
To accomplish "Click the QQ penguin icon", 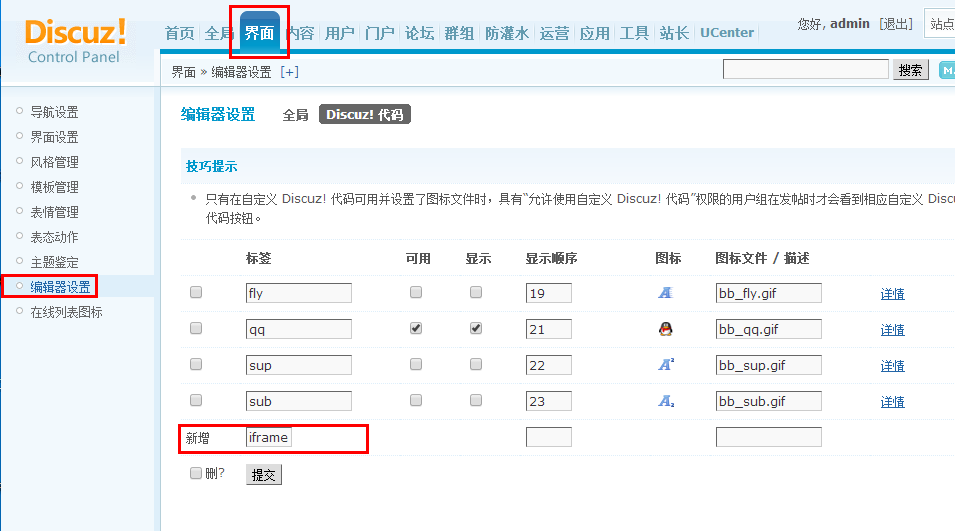I will (x=666, y=329).
